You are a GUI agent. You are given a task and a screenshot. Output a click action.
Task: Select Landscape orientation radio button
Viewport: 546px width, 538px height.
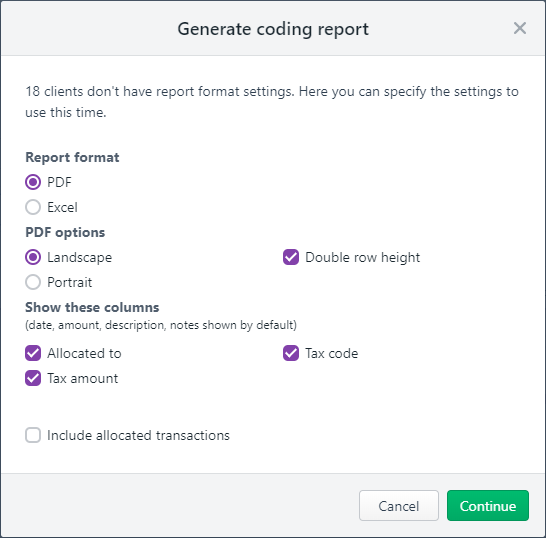coord(33,257)
